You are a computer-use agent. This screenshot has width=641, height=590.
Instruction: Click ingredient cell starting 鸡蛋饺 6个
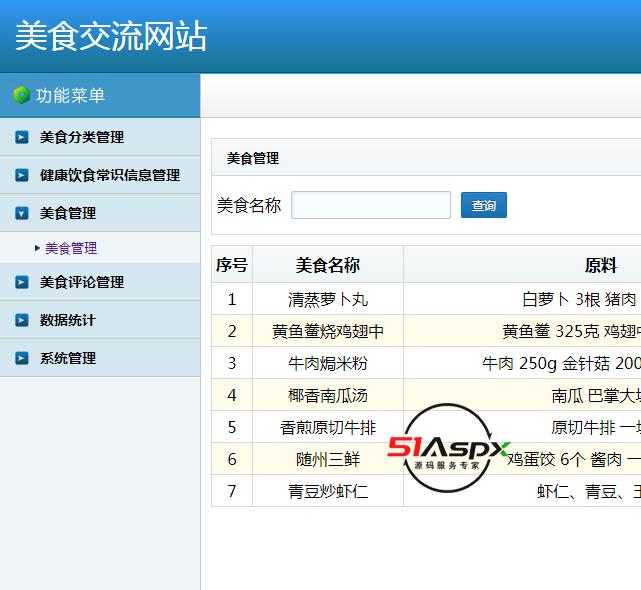pos(522,459)
